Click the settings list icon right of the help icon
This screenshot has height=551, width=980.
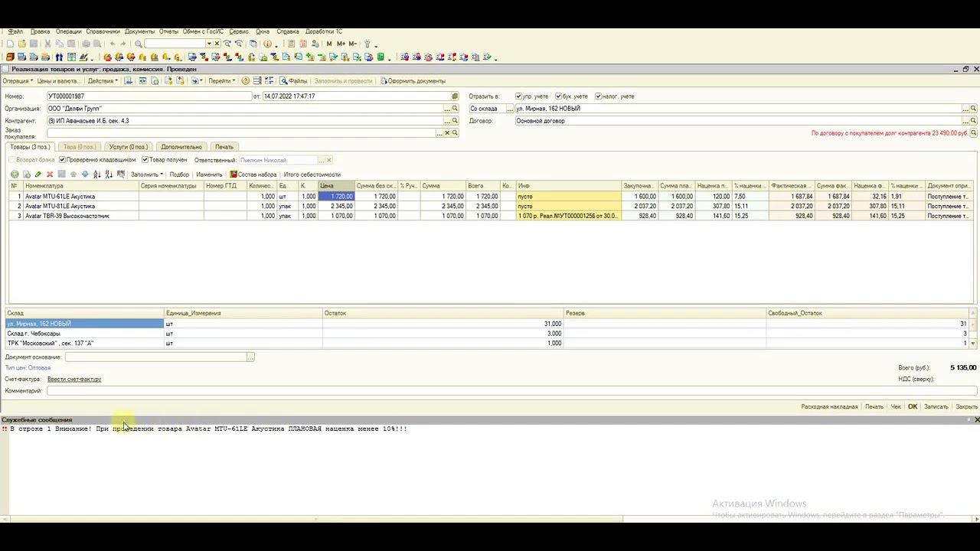pos(257,80)
